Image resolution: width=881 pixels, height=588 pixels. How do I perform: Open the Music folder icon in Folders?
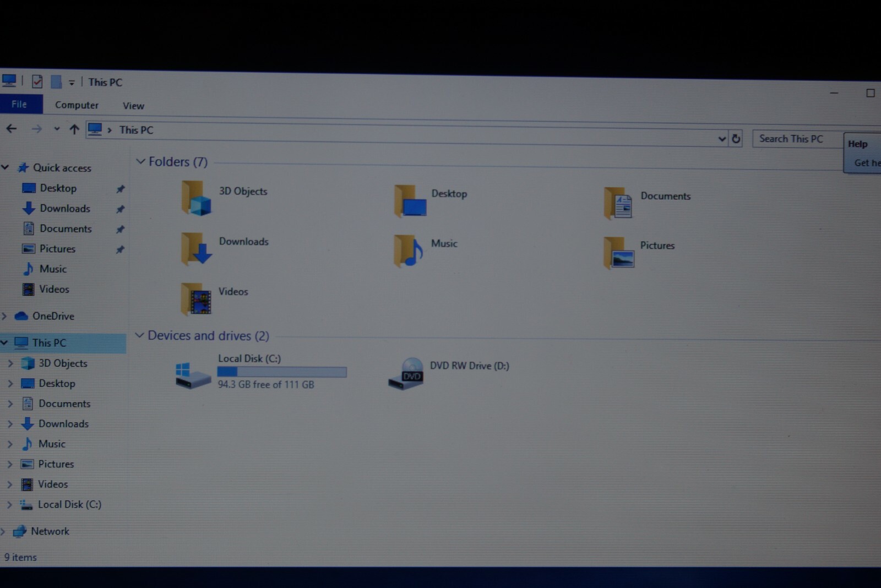click(409, 251)
